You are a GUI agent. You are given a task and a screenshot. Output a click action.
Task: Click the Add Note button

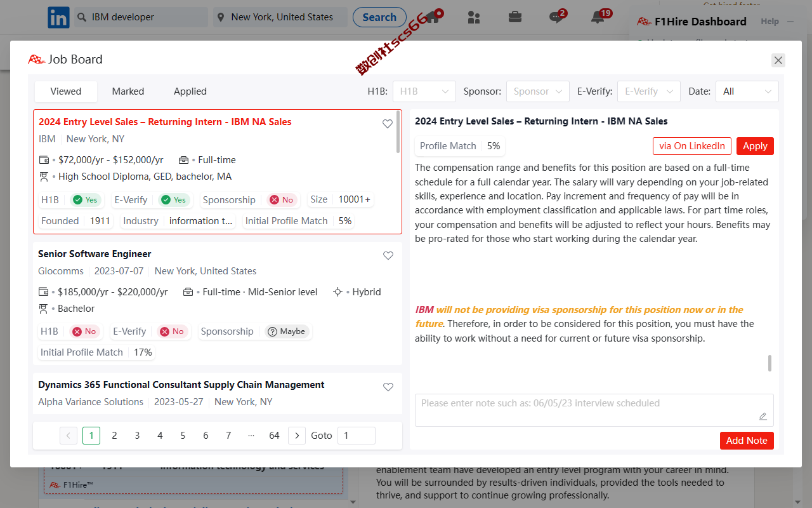pyautogui.click(x=747, y=441)
